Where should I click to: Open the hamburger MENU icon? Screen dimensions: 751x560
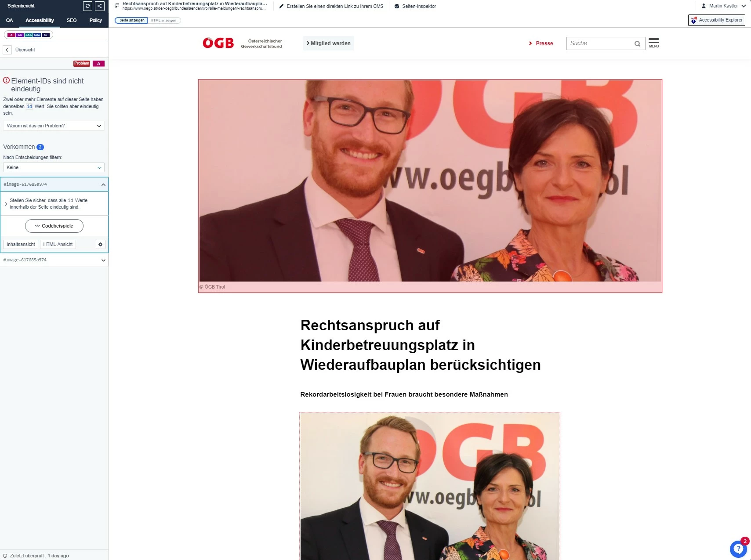(654, 43)
